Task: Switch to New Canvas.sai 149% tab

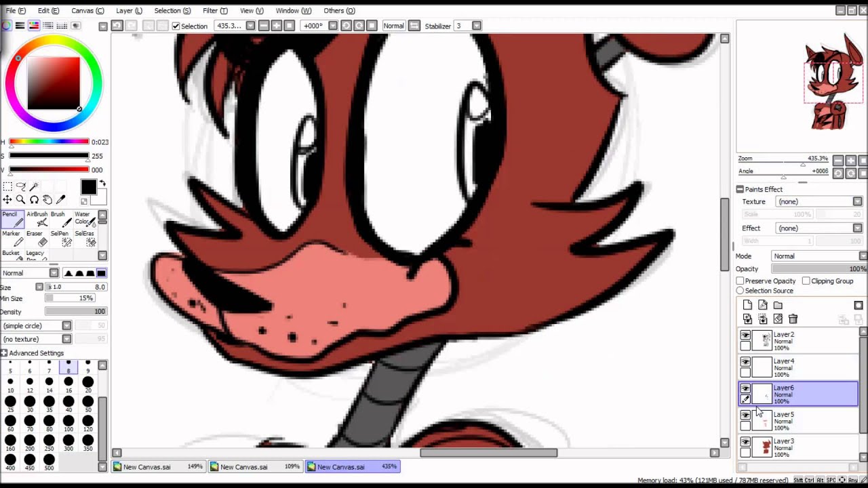Action: click(x=158, y=466)
